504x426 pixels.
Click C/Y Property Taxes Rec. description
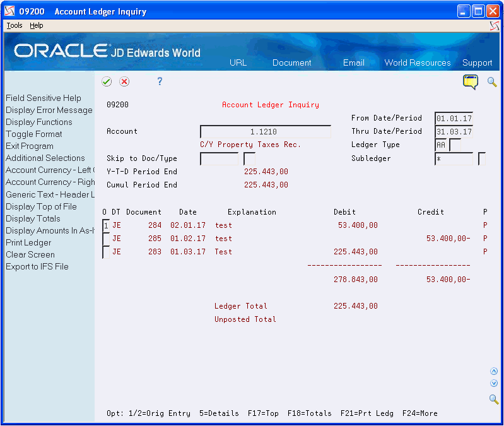pyautogui.click(x=250, y=145)
